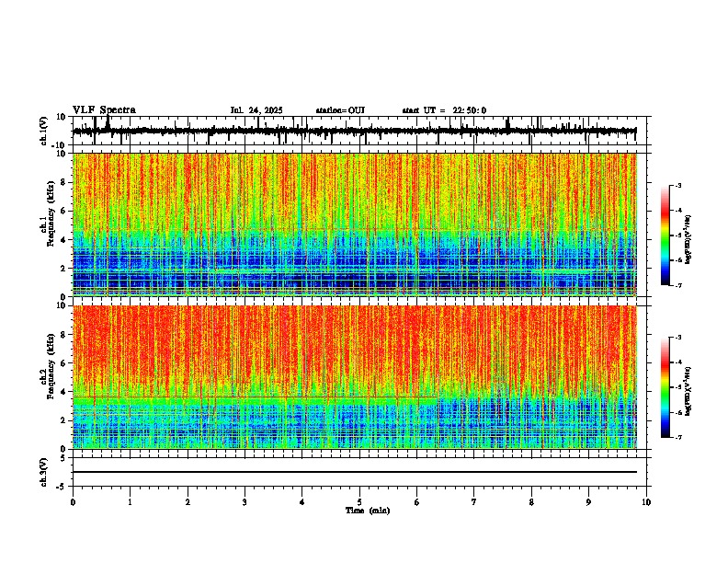Click the ch.1 colorbar log(PSD) label
The height and width of the screenshot is (563, 728).
click(x=688, y=240)
